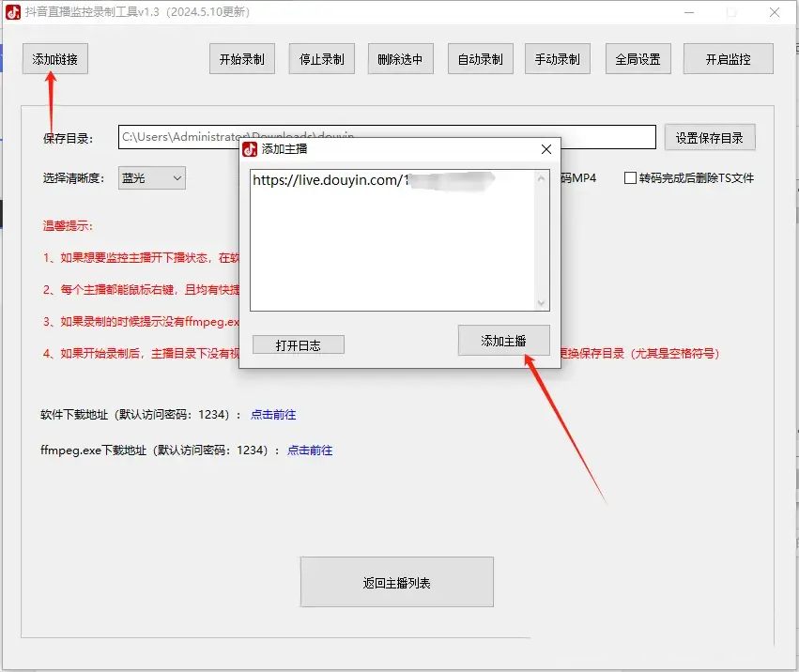799x672 pixels.
Task: Close the main application window
Action: [774, 12]
